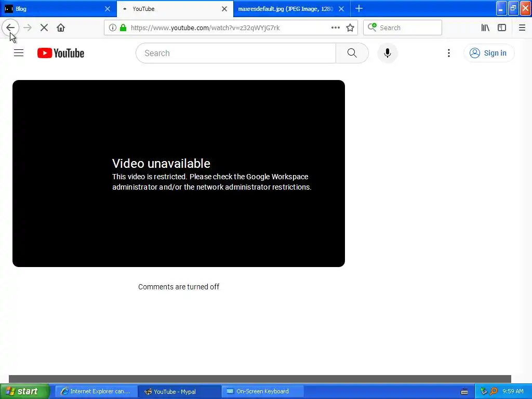Select YouTube - Mypal taskbar button
Screen dimensions: 532x399
pos(180,391)
